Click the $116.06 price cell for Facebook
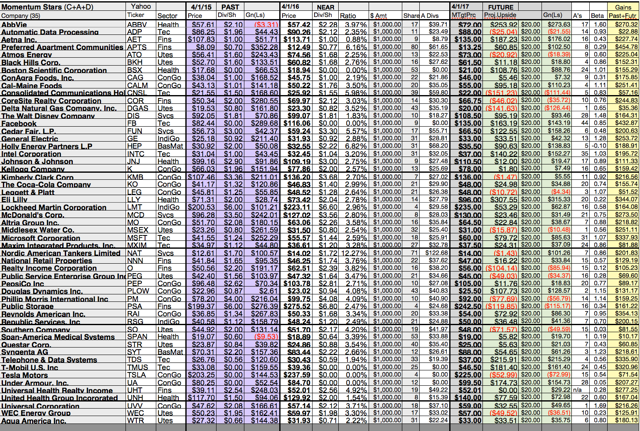The height and width of the screenshot is (431, 640). (x=297, y=123)
